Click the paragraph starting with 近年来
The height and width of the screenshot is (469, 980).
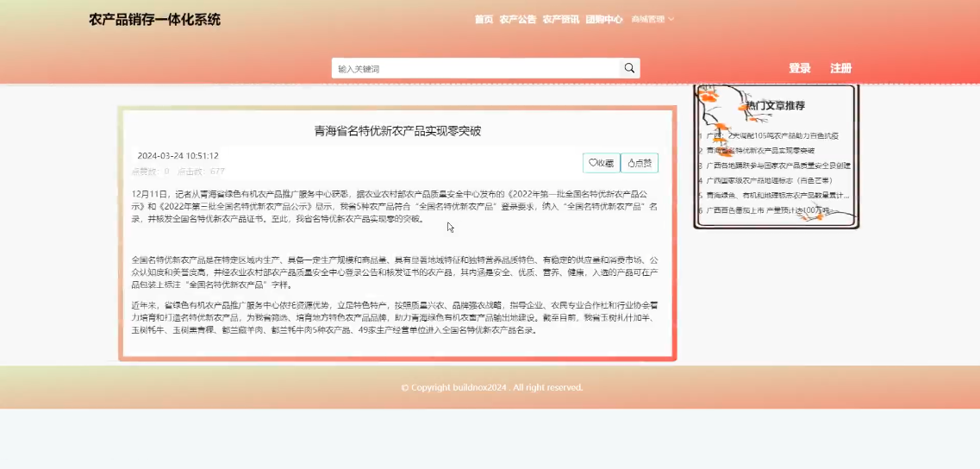coord(395,317)
